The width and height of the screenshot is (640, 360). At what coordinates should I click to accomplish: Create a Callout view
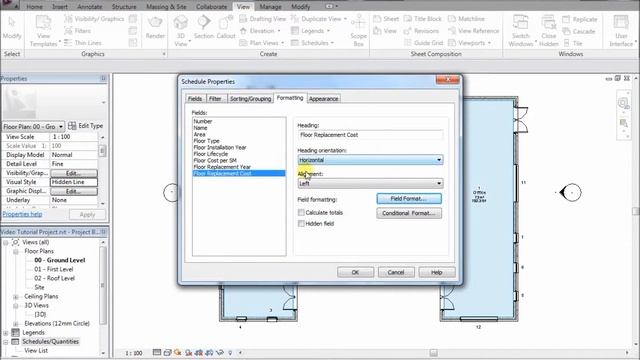click(x=226, y=27)
